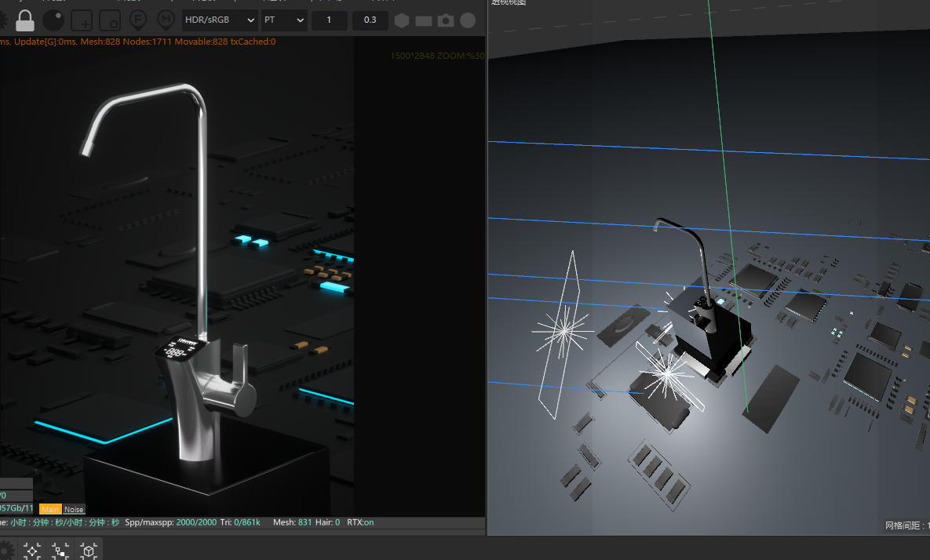This screenshot has height=560, width=930.
Task: Click the Nodes:1711 statistics text
Action: [x=147, y=42]
